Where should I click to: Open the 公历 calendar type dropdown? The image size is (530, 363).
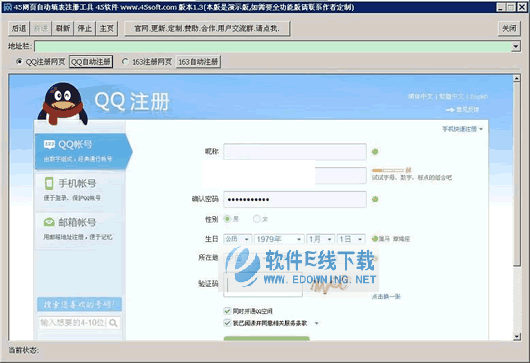click(x=238, y=239)
